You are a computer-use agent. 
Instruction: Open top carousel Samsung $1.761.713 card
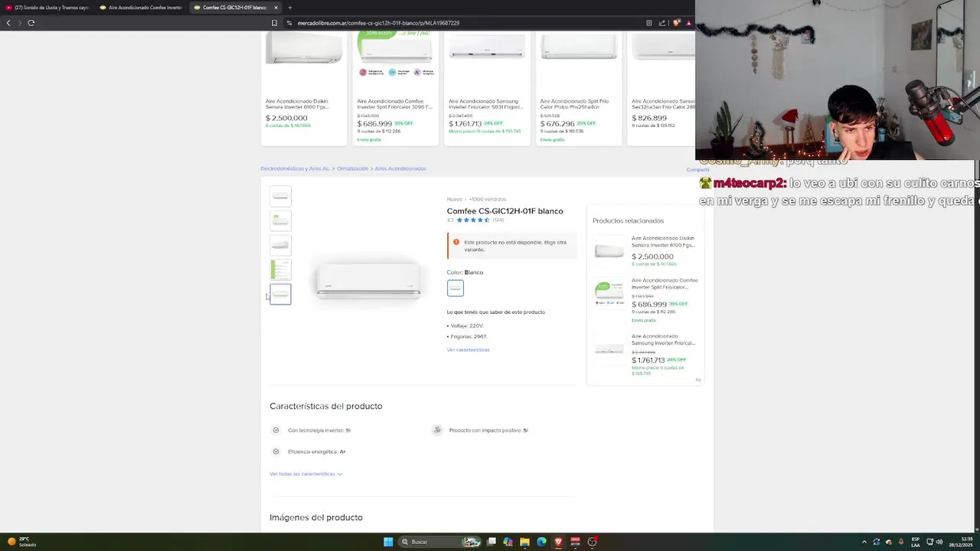[x=487, y=88]
